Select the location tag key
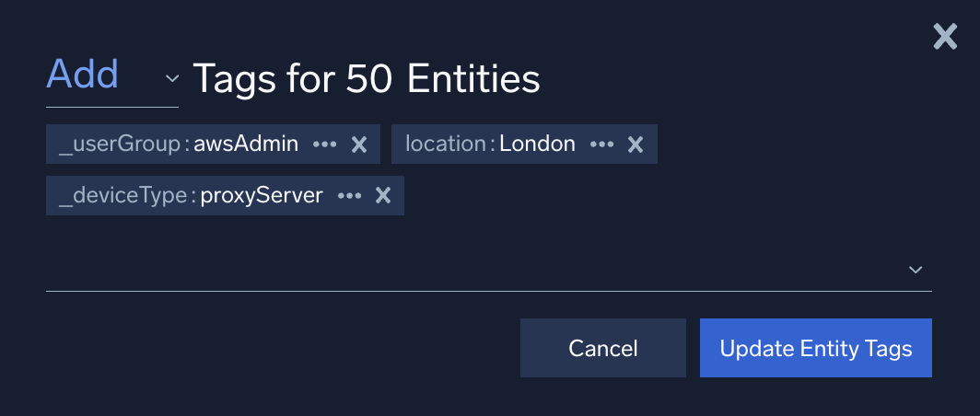 (445, 144)
